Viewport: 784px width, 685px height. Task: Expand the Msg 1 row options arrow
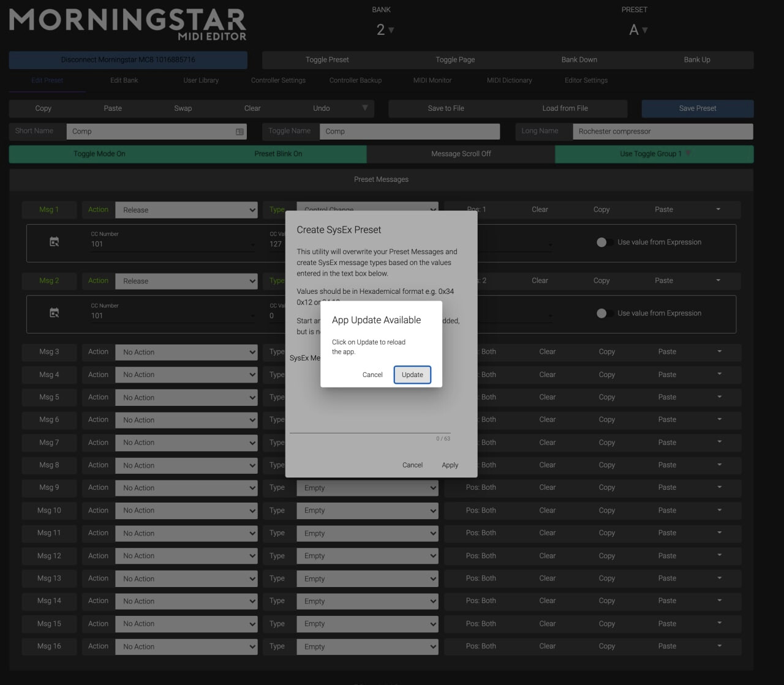(x=718, y=209)
